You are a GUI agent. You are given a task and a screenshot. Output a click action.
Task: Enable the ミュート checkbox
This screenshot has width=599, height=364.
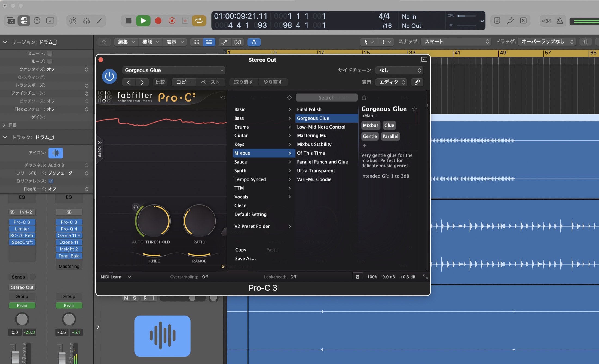50,53
